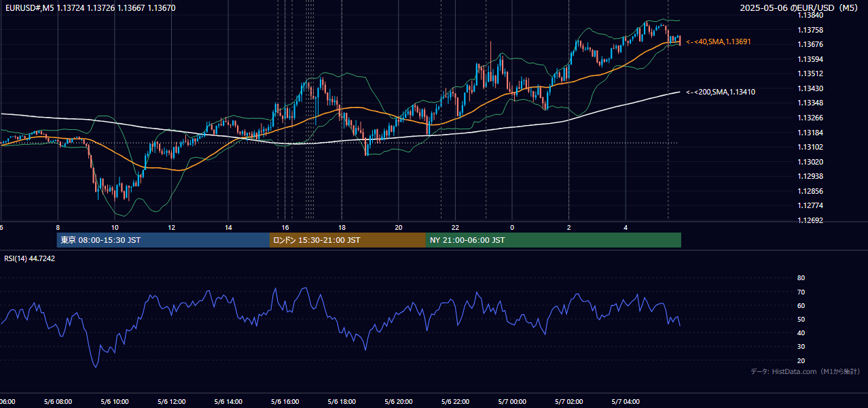
Task: Click hour label 18 under price chart
Action: pos(342,227)
